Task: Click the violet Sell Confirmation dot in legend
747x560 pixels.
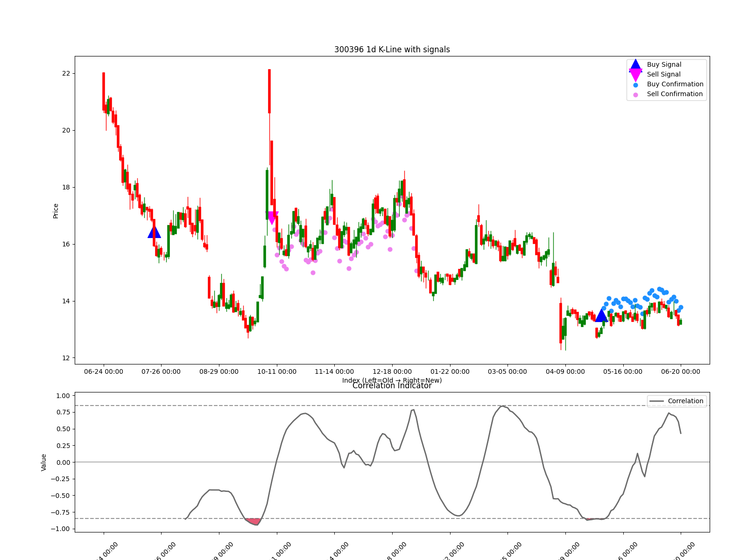Action: (635, 95)
